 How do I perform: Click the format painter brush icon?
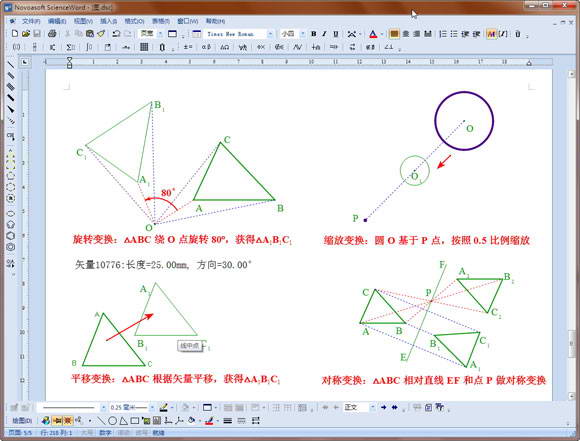[101, 34]
